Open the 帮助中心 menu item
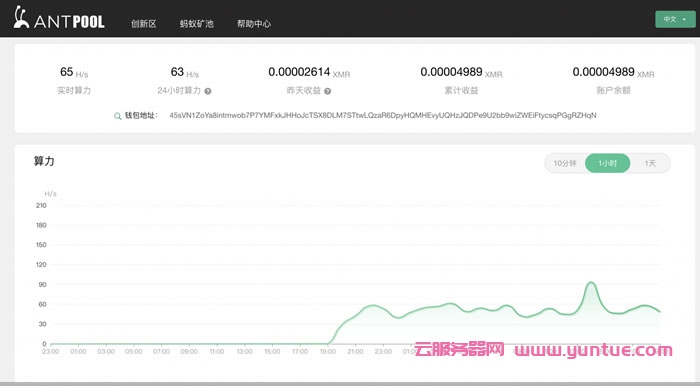This screenshot has height=386, width=700. click(x=254, y=24)
